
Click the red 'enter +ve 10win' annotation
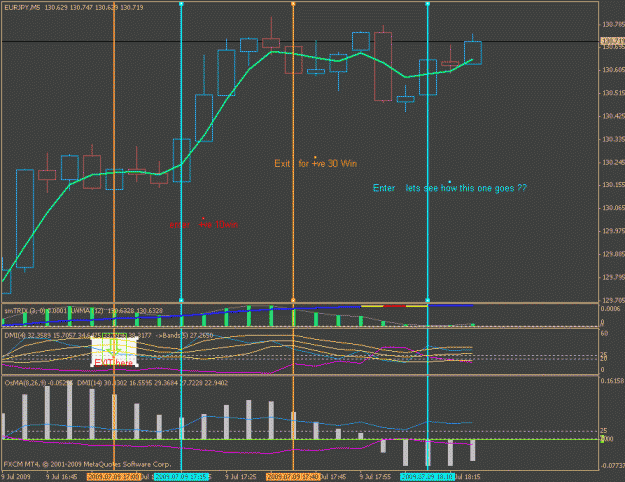click(204, 224)
